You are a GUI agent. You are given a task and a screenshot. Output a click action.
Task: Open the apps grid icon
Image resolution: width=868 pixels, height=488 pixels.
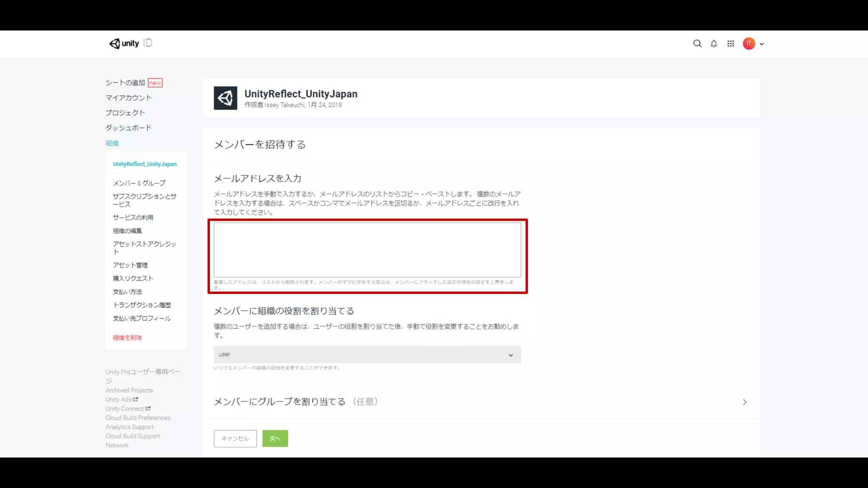731,44
